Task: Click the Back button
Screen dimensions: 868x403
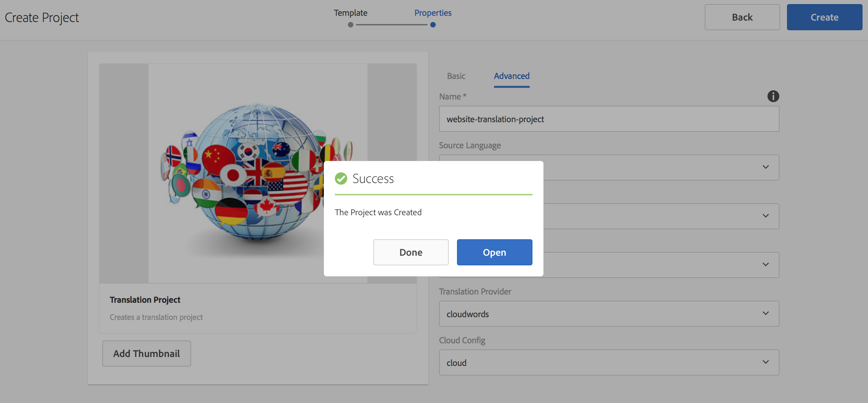Action: pyautogui.click(x=742, y=17)
